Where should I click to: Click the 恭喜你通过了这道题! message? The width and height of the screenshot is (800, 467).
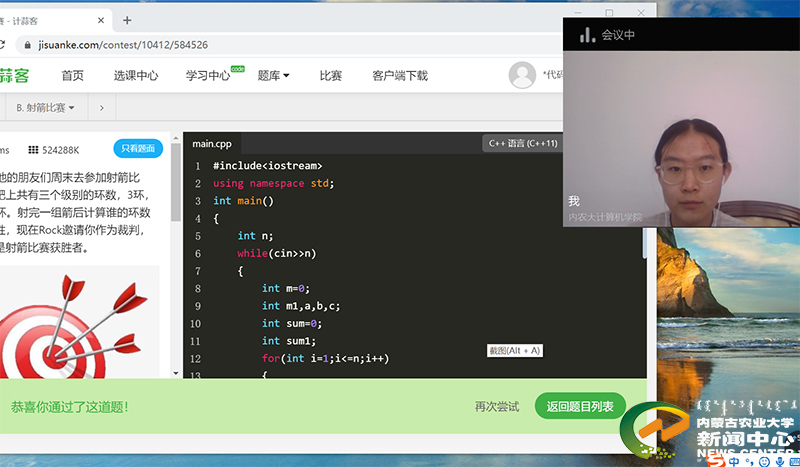tap(69, 407)
